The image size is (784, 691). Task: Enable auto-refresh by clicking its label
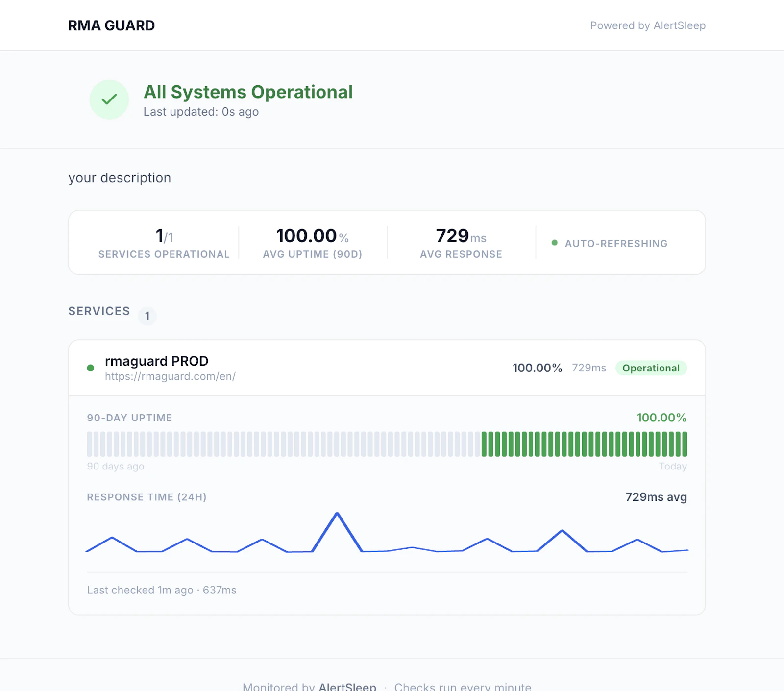click(616, 243)
